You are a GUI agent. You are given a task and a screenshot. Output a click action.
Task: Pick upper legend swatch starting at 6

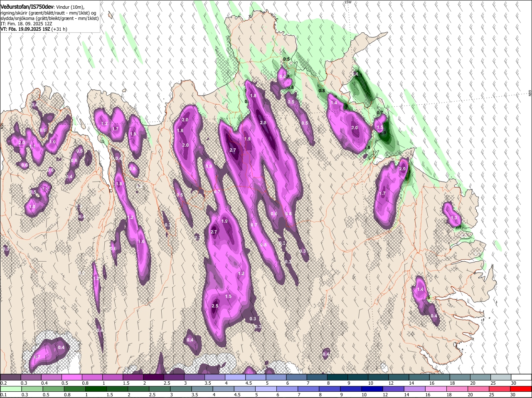pyautogui.click(x=297, y=377)
